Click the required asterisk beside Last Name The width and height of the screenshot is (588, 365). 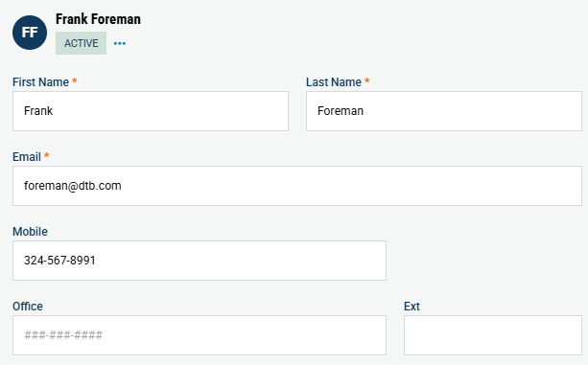pyautogui.click(x=367, y=80)
